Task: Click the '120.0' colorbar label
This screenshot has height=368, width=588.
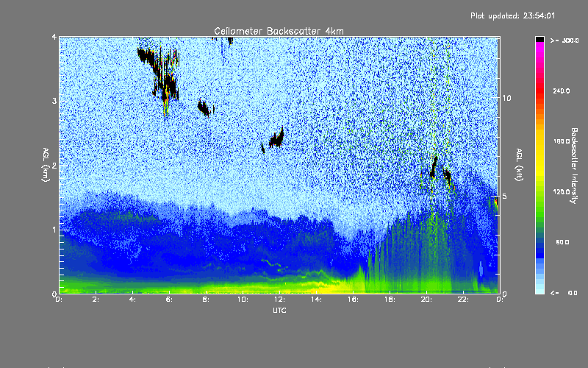Action: coord(562,191)
